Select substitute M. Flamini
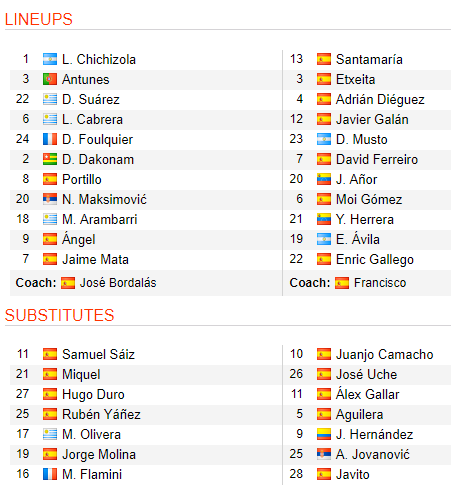Screen dimensions: 451x489 pyautogui.click(x=92, y=474)
